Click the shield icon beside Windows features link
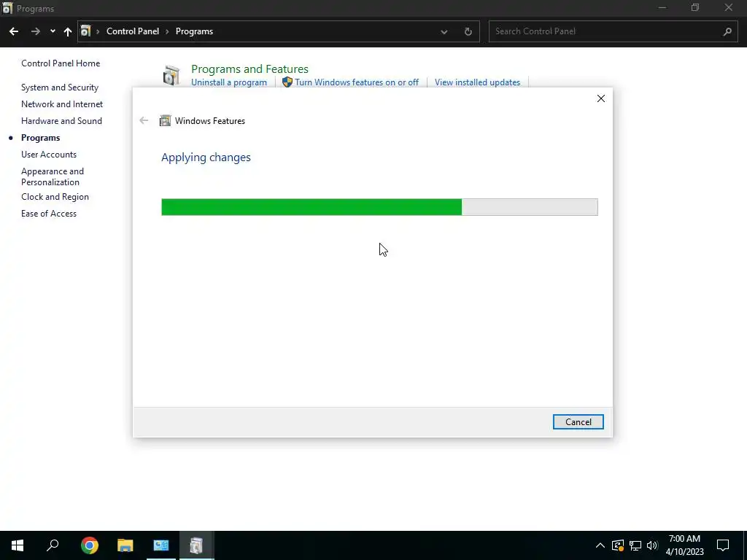 click(x=287, y=82)
